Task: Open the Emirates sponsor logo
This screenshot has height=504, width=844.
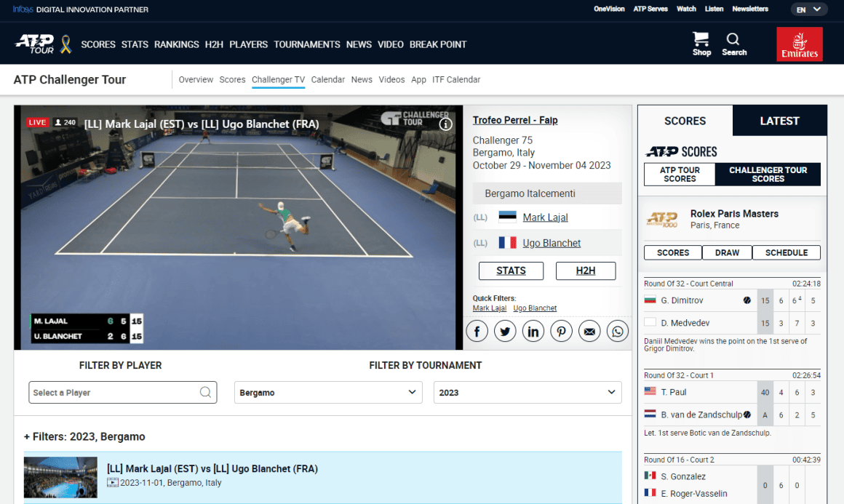Action: coord(799,44)
